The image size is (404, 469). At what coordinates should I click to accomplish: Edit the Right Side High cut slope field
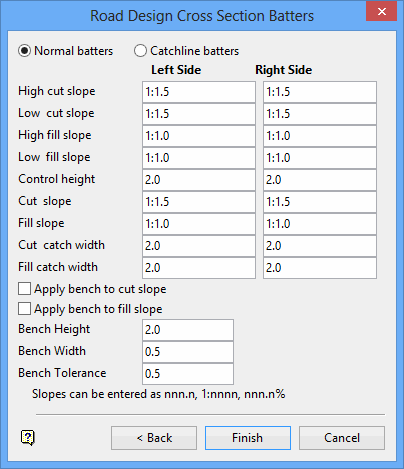pyautogui.click(x=320, y=92)
